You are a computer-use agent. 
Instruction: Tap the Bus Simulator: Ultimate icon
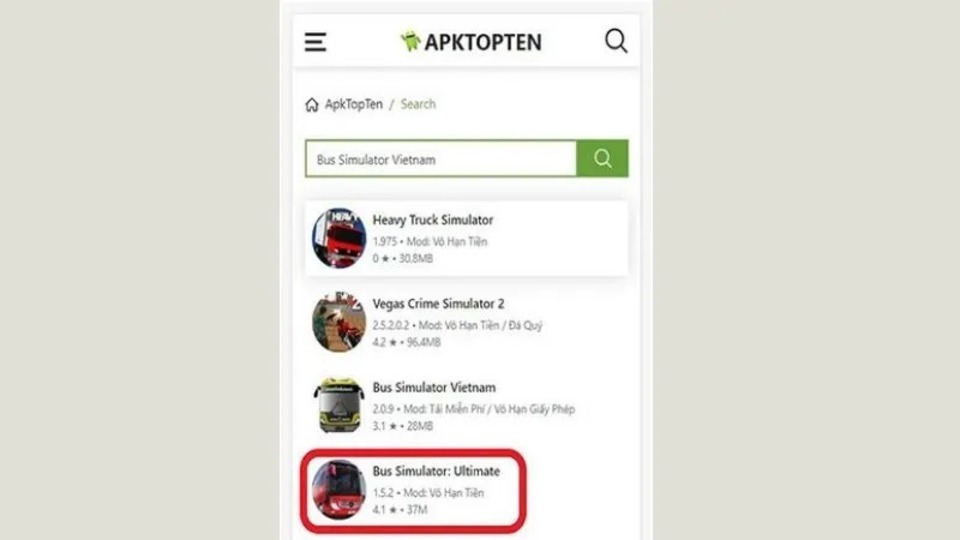pos(339,489)
